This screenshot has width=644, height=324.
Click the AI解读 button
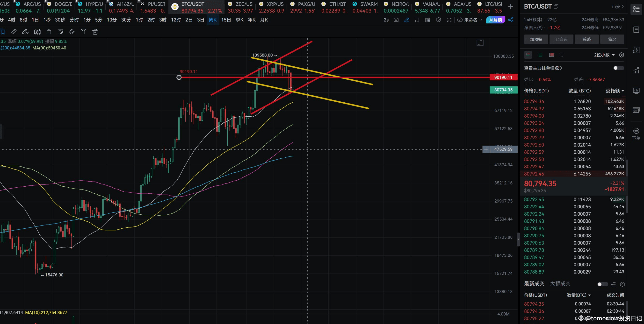pos(495,20)
